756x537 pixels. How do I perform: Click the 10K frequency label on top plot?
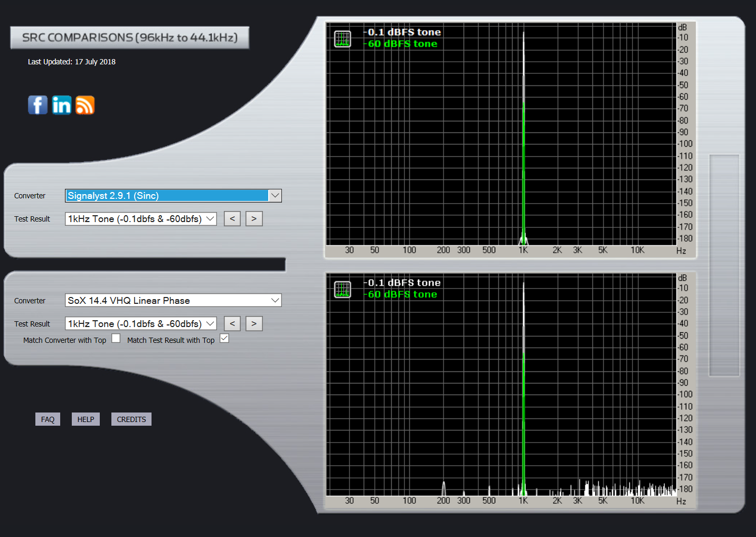pyautogui.click(x=637, y=250)
